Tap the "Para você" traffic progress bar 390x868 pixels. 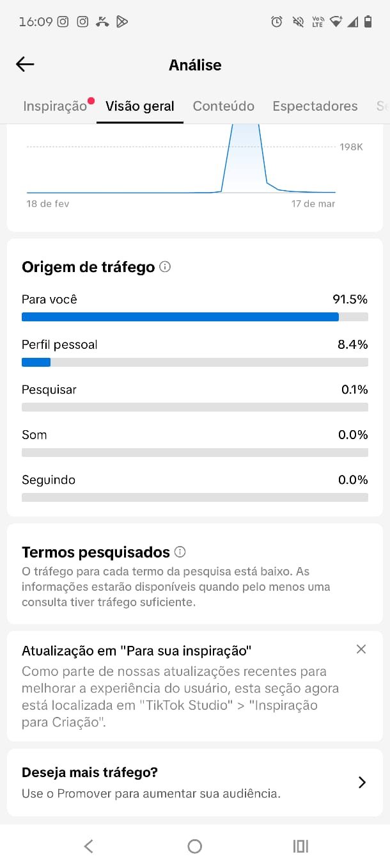click(x=194, y=317)
